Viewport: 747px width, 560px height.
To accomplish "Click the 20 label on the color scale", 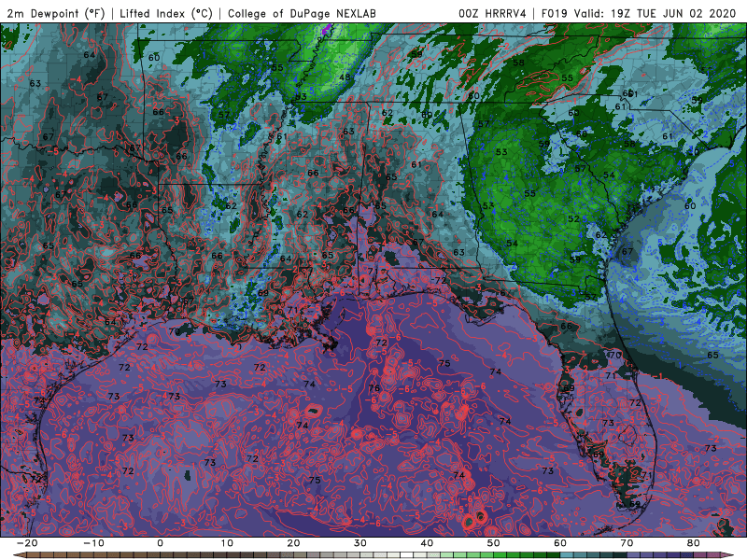I will tap(293, 543).
